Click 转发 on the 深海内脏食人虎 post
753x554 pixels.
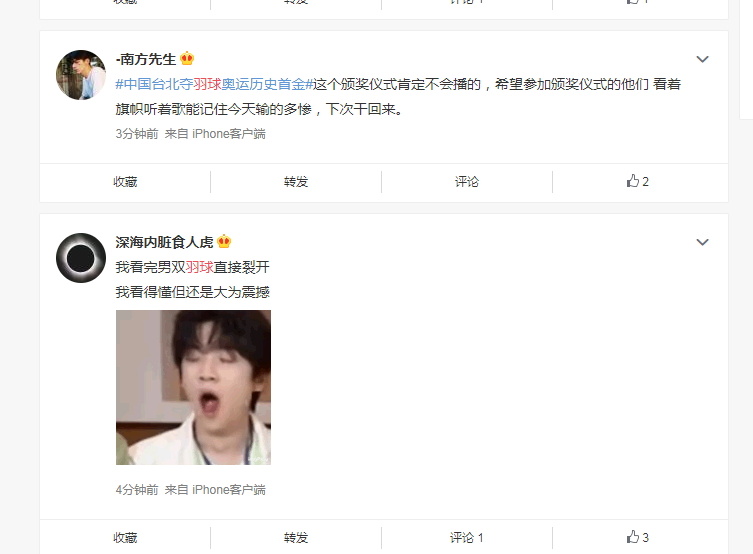(x=296, y=537)
